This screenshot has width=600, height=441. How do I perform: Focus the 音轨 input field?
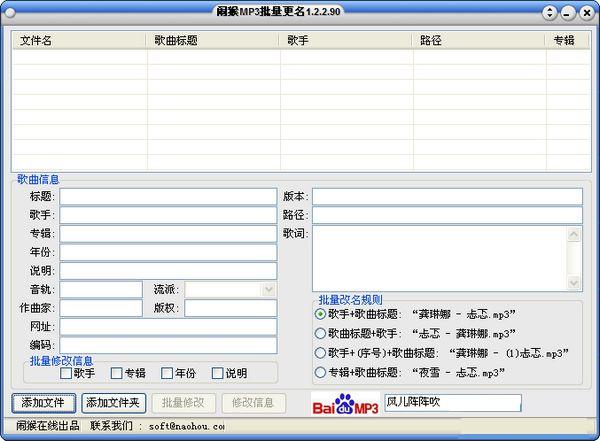click(x=101, y=289)
